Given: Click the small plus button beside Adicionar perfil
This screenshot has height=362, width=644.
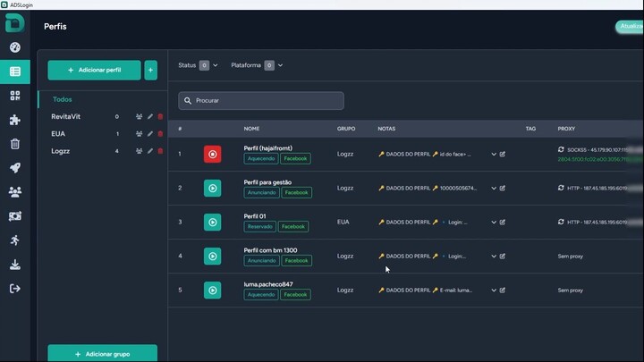Looking at the screenshot, I should pos(151,71).
